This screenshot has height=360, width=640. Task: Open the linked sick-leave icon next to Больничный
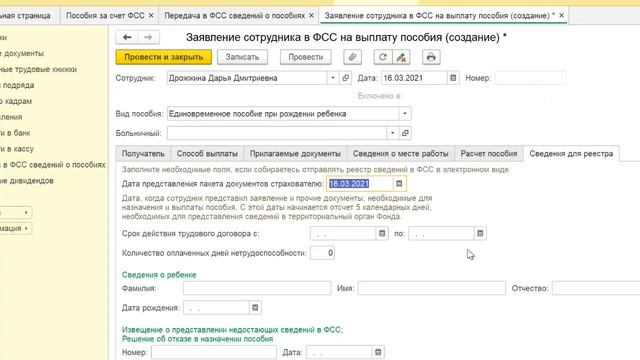coord(405,133)
